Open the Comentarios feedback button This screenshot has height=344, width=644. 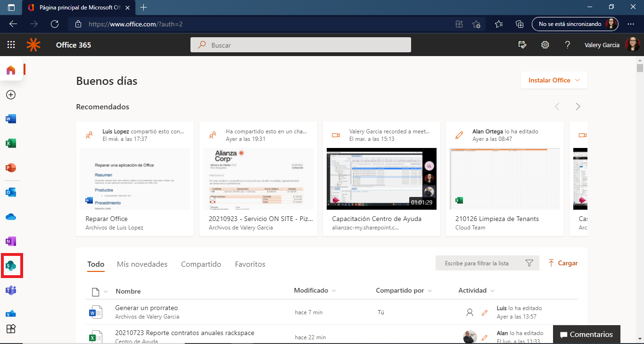click(586, 335)
